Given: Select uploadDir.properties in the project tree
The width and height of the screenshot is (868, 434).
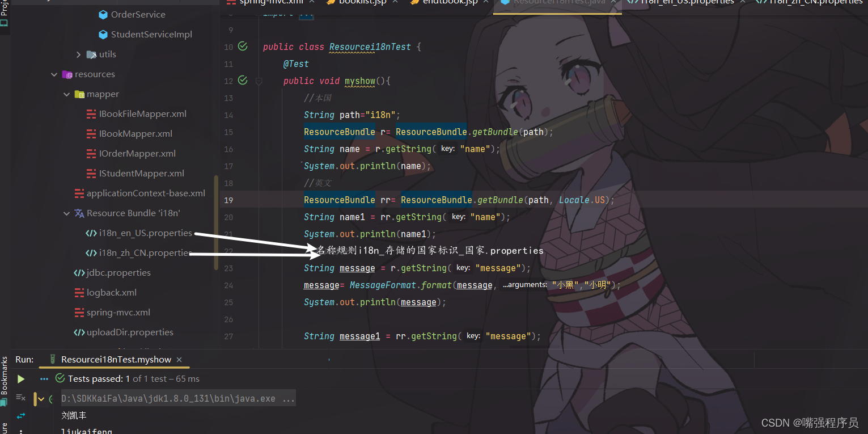Looking at the screenshot, I should pyautogui.click(x=130, y=332).
